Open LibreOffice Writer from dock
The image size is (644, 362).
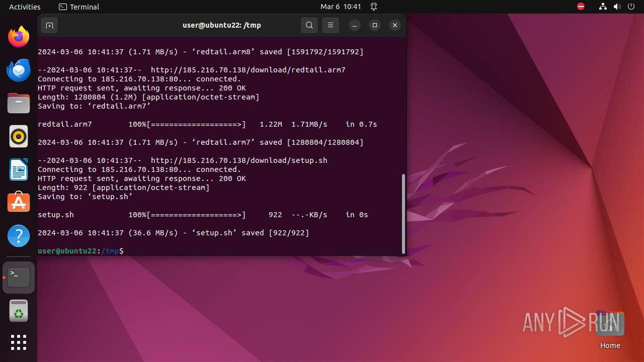point(19,169)
